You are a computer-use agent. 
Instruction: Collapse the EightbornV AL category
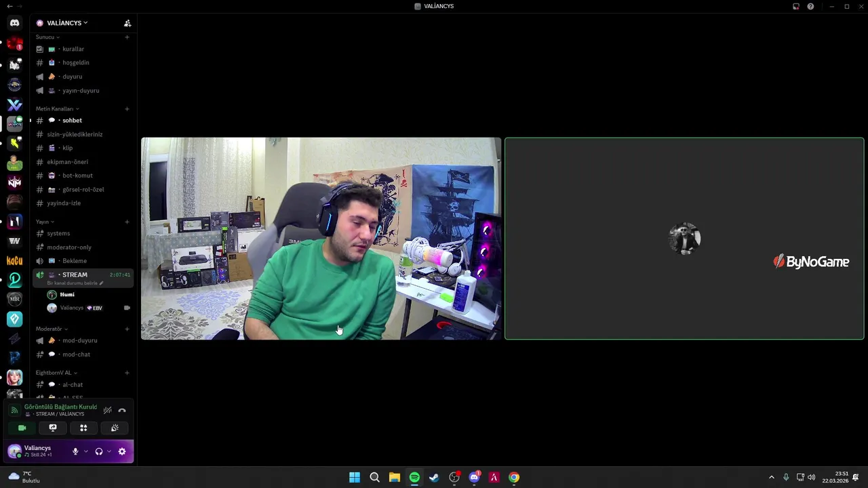tap(56, 373)
